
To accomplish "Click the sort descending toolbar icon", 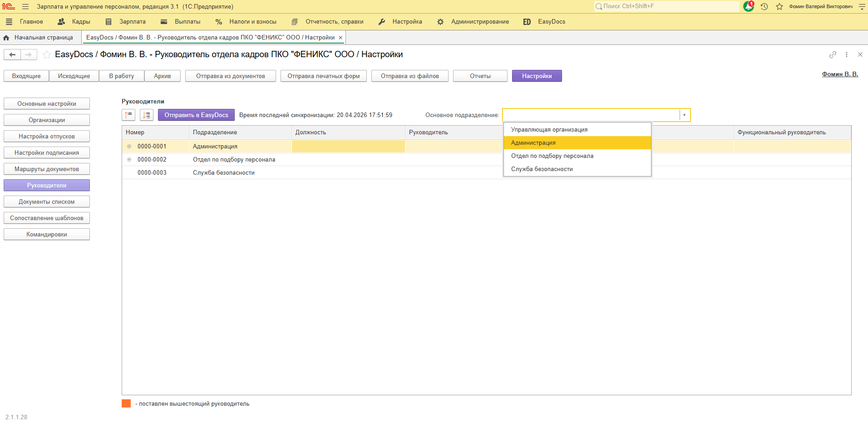I will tap(147, 115).
